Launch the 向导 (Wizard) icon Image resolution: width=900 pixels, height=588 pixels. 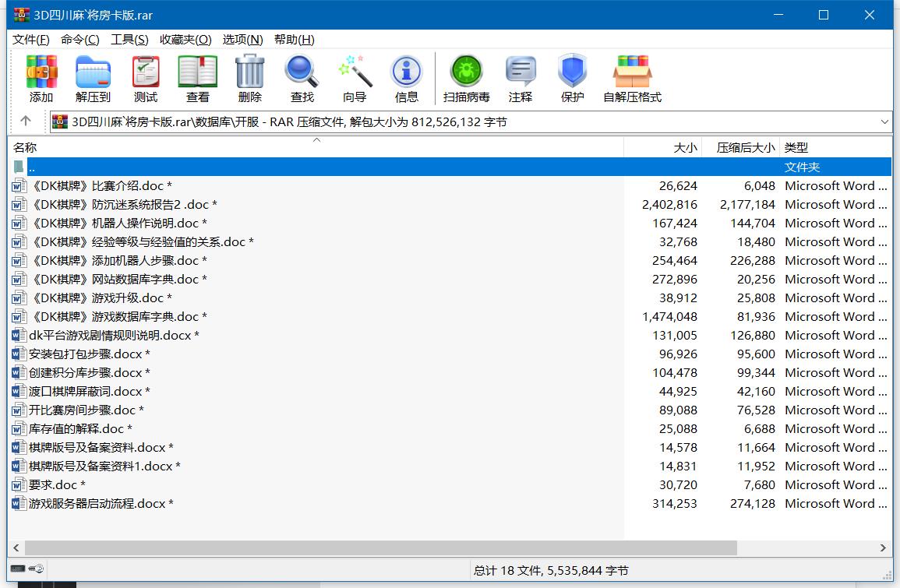353,78
